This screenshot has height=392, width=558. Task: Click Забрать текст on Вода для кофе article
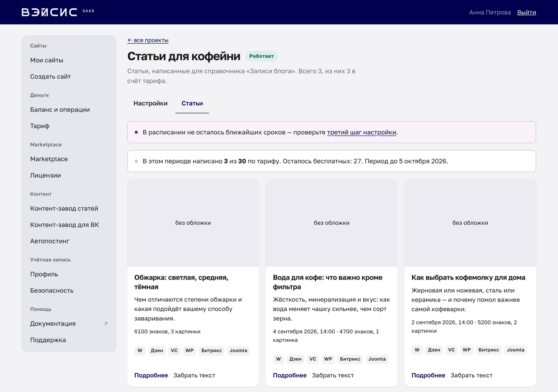point(333,375)
